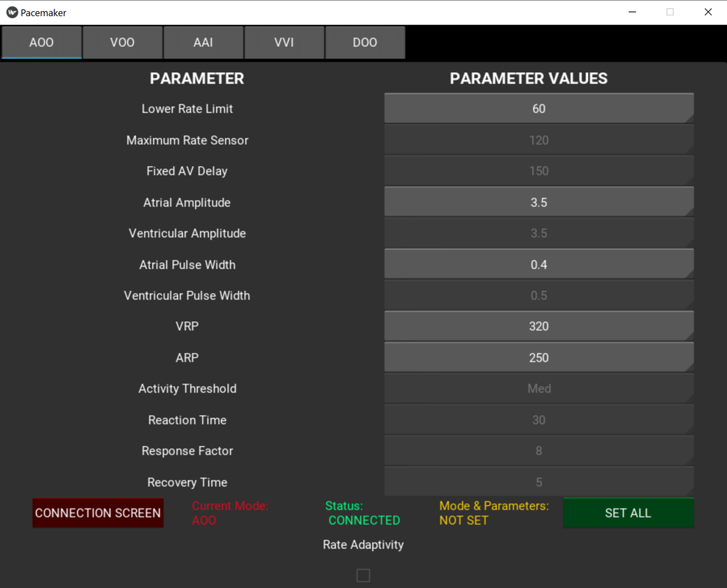Click the PARAMETER column heading
Screen dimensions: 727x588
coord(196,79)
